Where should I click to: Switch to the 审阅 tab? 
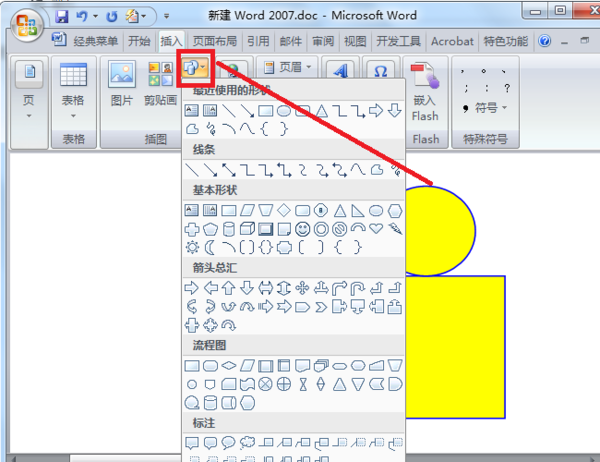(x=323, y=41)
